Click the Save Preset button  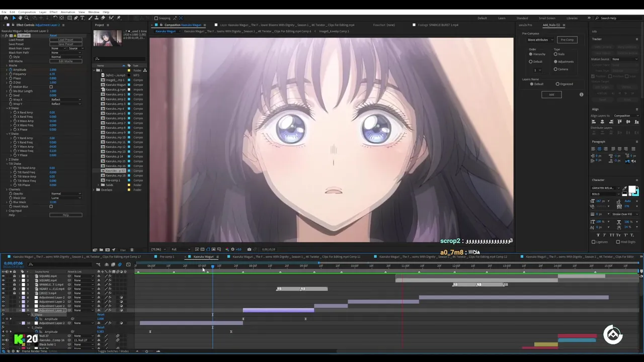click(66, 44)
